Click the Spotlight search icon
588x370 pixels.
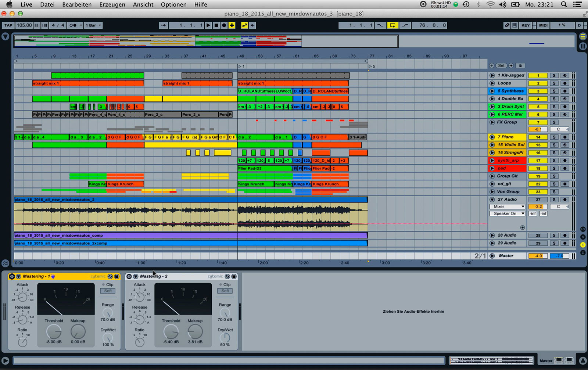pos(564,4)
